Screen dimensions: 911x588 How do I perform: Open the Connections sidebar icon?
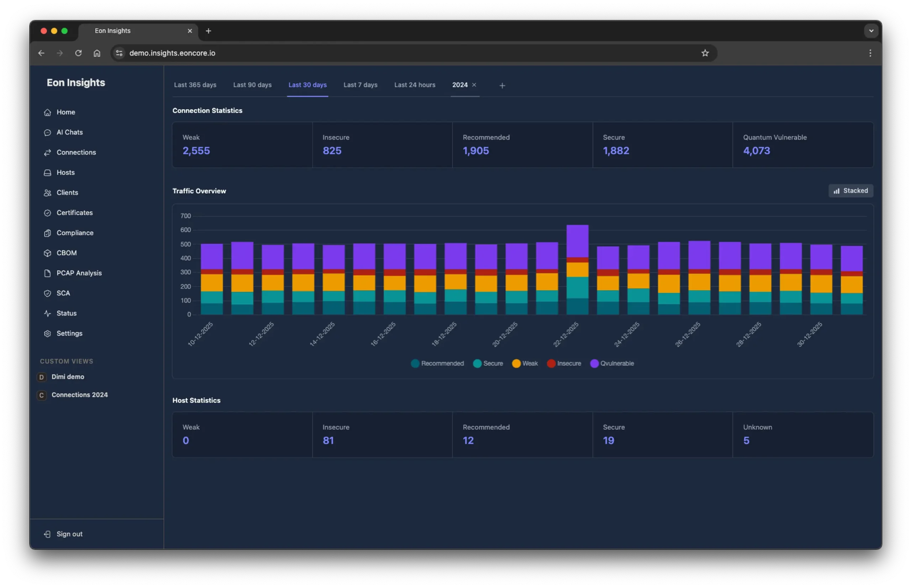47,153
